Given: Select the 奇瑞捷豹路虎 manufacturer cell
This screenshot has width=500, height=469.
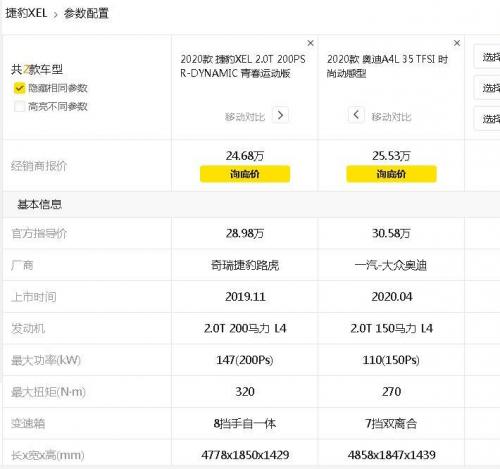Looking at the screenshot, I should point(245,265).
